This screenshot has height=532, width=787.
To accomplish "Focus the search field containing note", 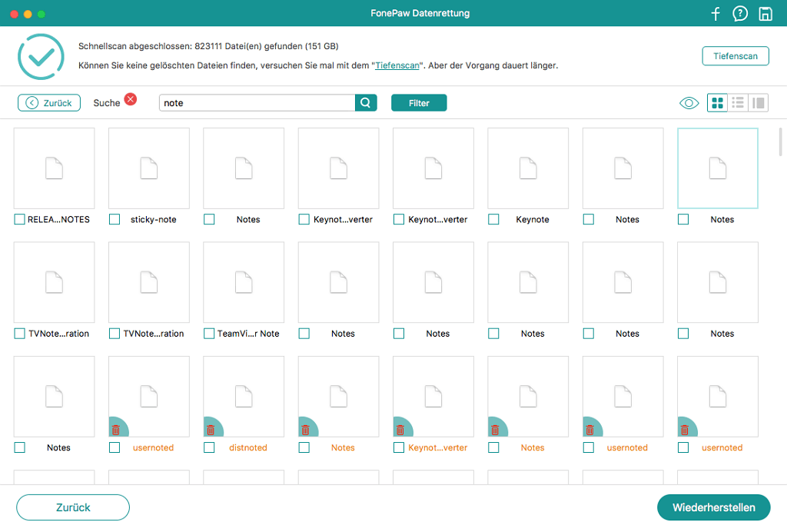I will (257, 103).
